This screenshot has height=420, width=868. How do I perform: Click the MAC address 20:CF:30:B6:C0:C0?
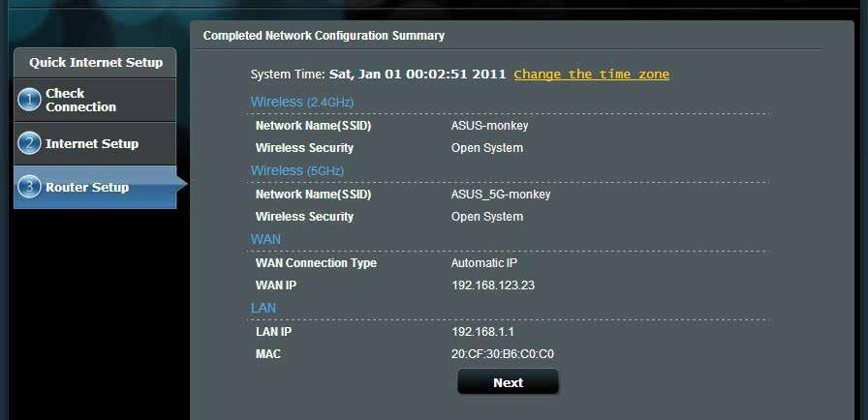(x=503, y=354)
